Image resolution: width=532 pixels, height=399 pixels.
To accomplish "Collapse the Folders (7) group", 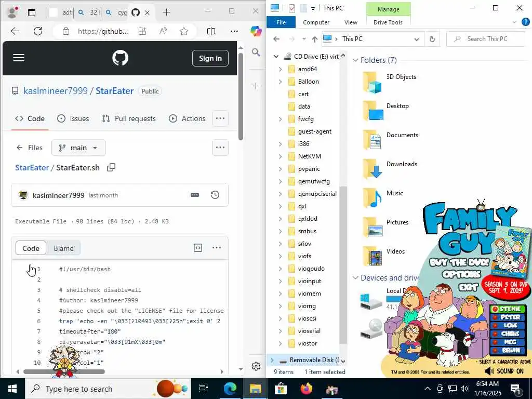I will point(355,60).
